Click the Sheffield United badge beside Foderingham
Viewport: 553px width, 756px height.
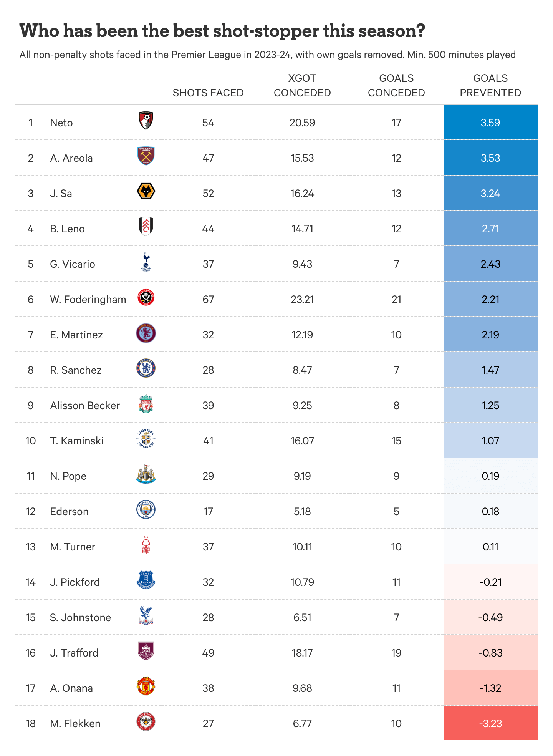[x=146, y=298]
